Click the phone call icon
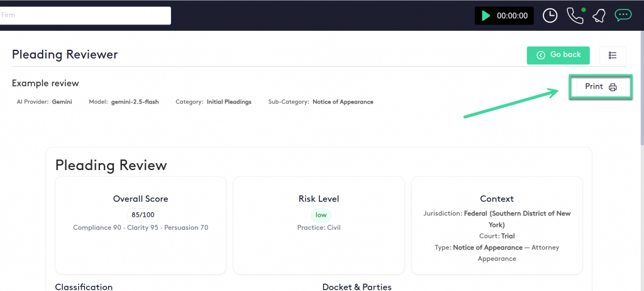This screenshot has height=291, width=644. pyautogui.click(x=574, y=16)
